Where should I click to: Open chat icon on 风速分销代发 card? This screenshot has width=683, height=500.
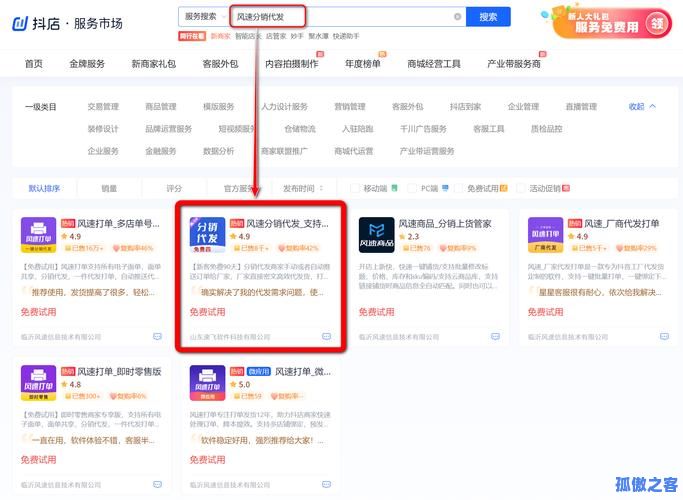[x=326, y=336]
